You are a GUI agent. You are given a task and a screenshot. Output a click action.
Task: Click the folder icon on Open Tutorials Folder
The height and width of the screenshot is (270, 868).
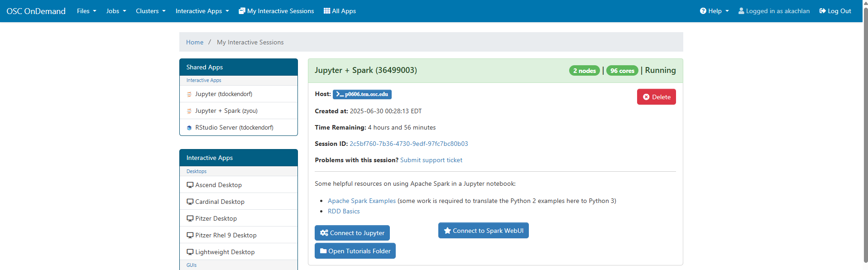[323, 251]
